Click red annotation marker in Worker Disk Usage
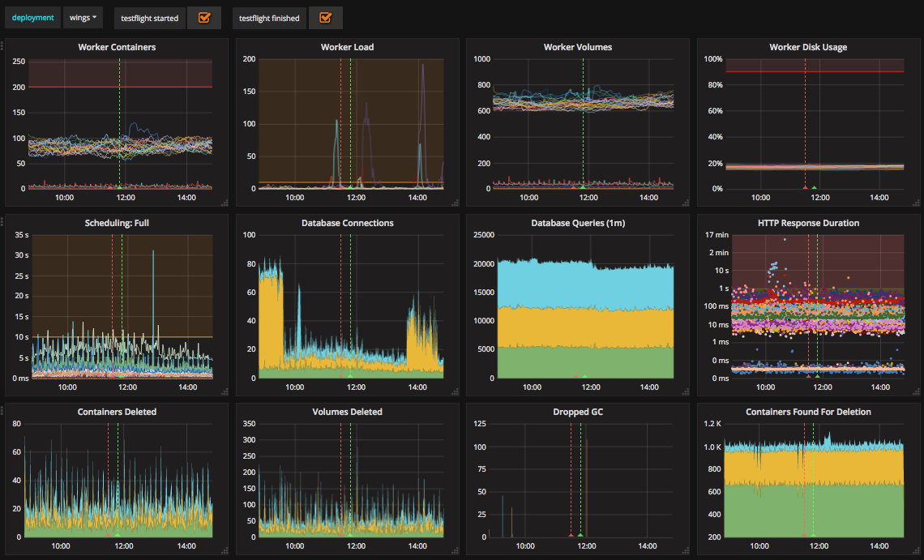Image resolution: width=924 pixels, height=560 pixels. click(x=805, y=187)
